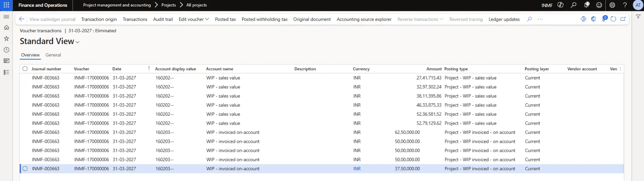Screen dimensions: 644x181
Task: Open Recent clock icon in the sidebar
Action: [x=6, y=50]
